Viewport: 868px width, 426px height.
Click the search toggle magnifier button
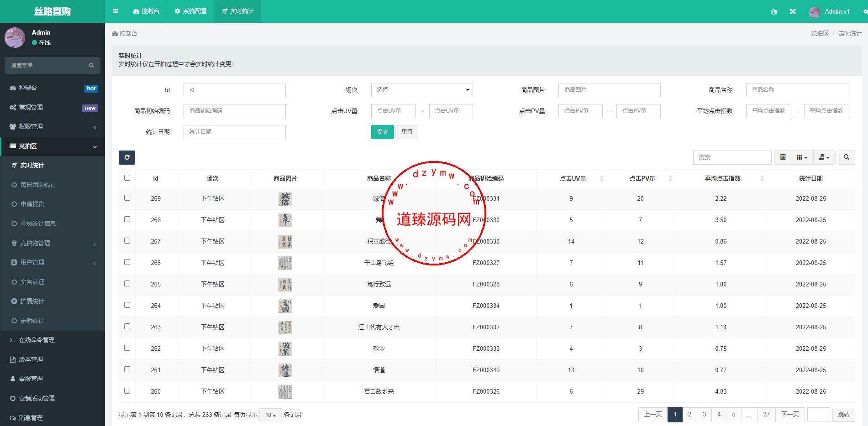[847, 157]
